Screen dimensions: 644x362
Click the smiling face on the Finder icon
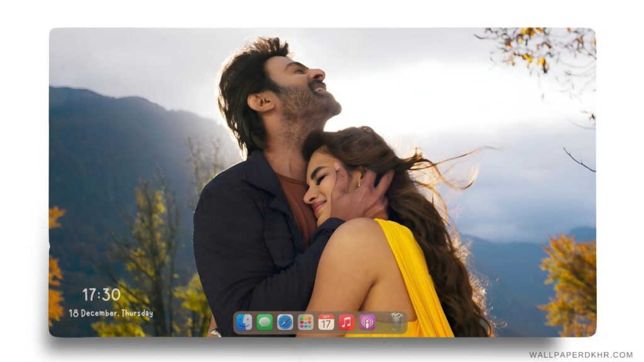(243, 322)
